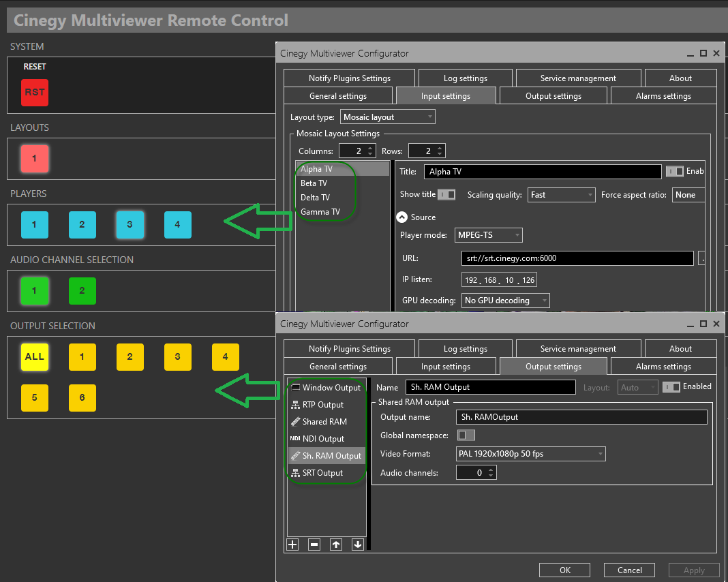Select player 3 button
The height and width of the screenshot is (582, 728).
click(x=130, y=225)
